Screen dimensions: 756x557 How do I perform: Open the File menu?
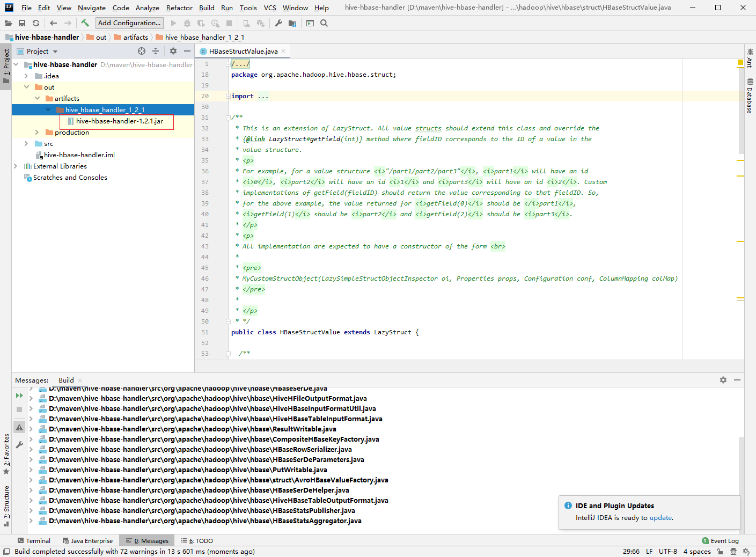(x=26, y=8)
